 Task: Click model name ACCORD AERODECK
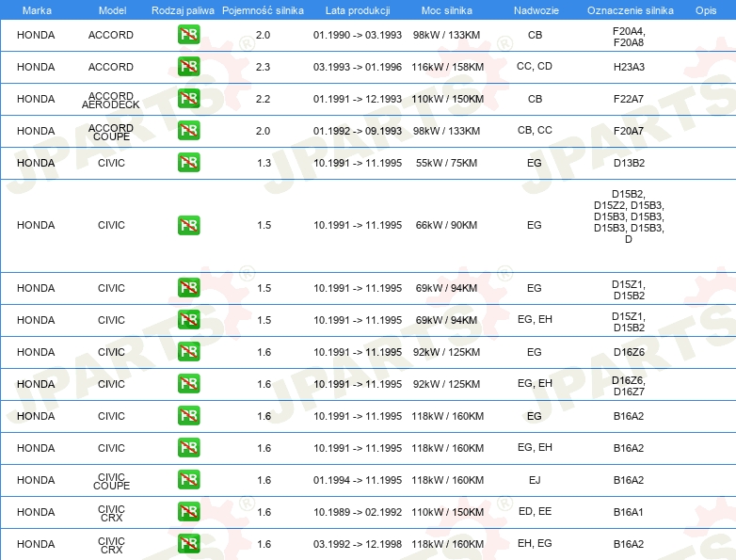[111, 100]
